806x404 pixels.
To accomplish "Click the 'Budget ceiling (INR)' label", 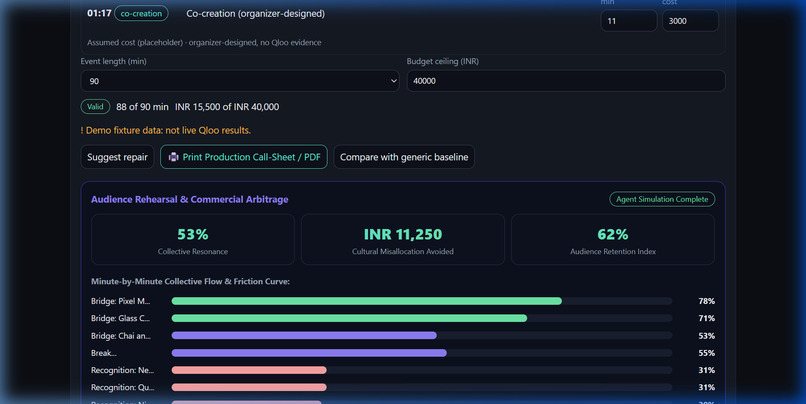I will point(443,61).
